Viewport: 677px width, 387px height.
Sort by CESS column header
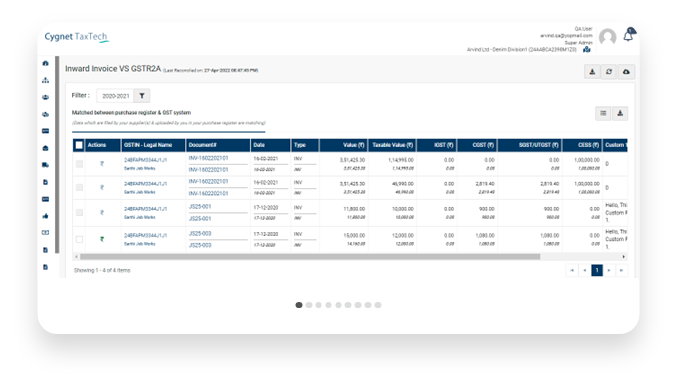pos(582,145)
